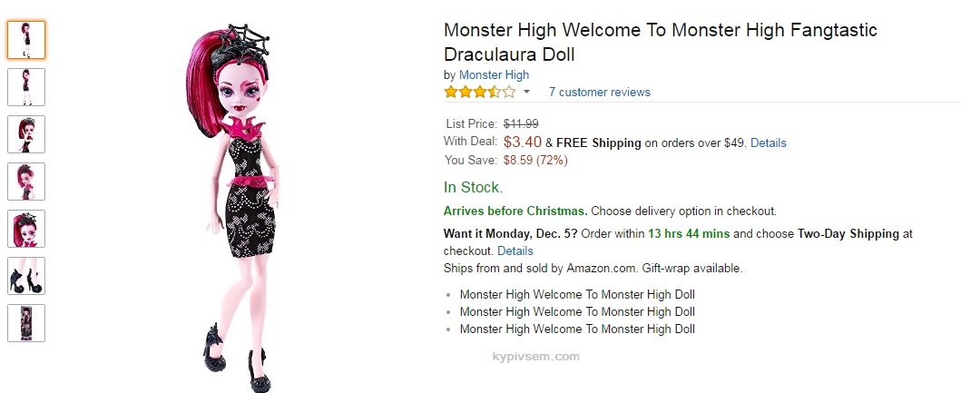Screen dimensions: 980x393
Task: Open the third thumbnail showing doll's upper body
Action: coord(26,134)
